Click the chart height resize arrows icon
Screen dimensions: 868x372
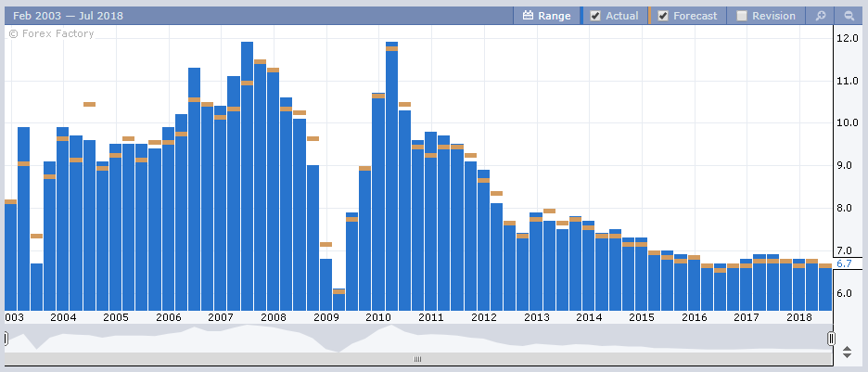(x=846, y=353)
